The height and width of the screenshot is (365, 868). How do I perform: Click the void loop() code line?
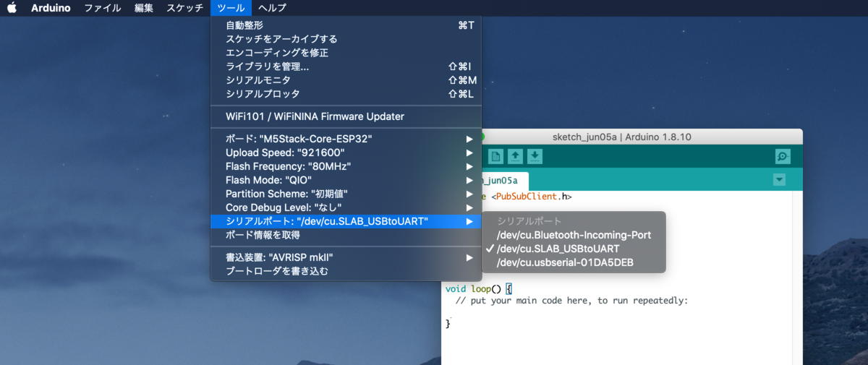coord(479,289)
